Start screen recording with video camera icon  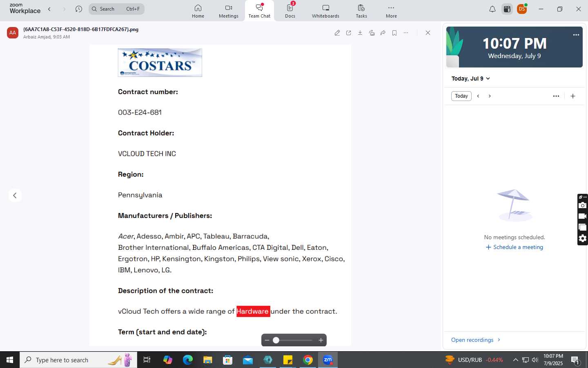click(583, 216)
